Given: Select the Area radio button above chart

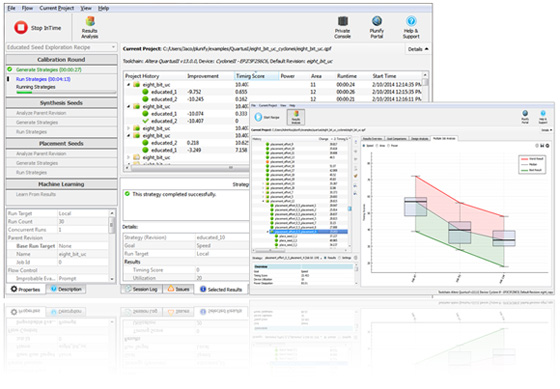Looking at the screenshot, I should (376, 146).
